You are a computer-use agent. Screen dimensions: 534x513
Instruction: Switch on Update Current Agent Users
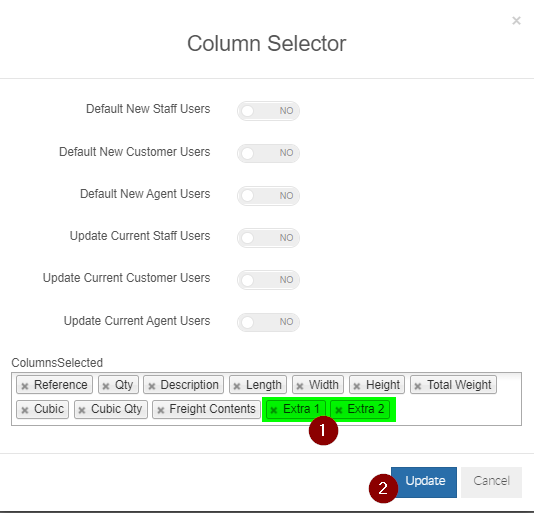pyautogui.click(x=268, y=322)
